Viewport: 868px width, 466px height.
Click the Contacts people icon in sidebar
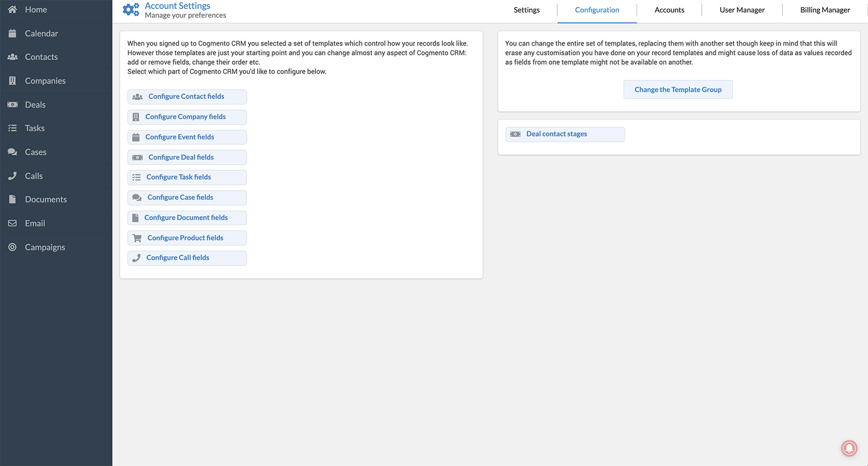[12, 57]
